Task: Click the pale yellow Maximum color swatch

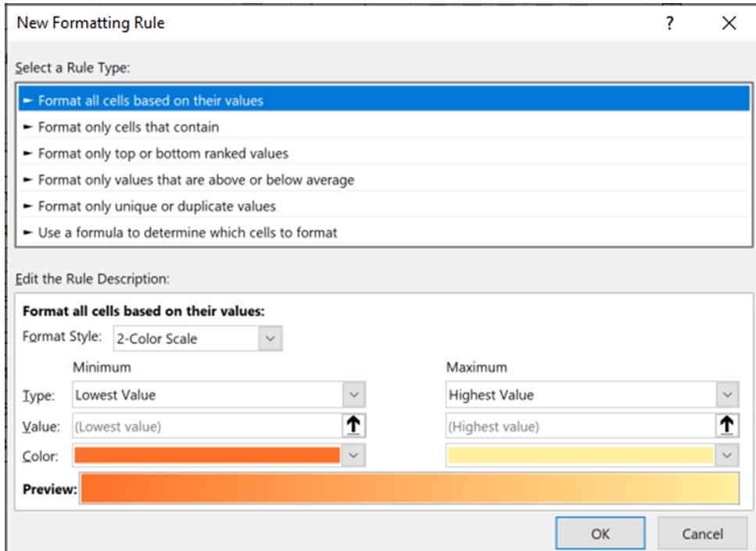Action: [x=579, y=456]
